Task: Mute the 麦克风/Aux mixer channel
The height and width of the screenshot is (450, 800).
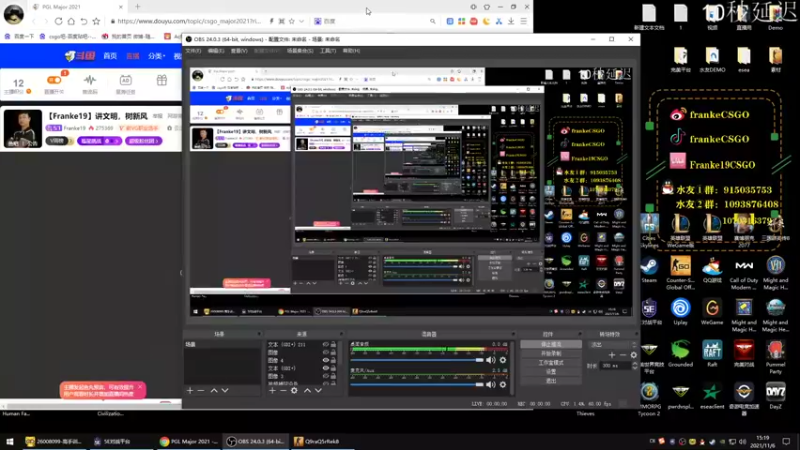Action: click(491, 384)
